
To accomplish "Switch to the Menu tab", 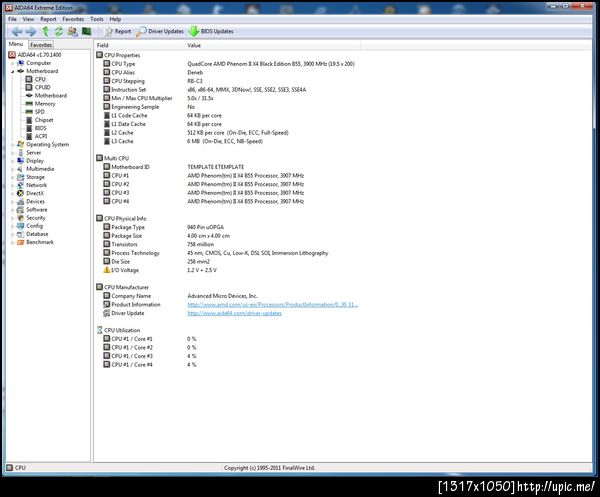I will click(16, 44).
